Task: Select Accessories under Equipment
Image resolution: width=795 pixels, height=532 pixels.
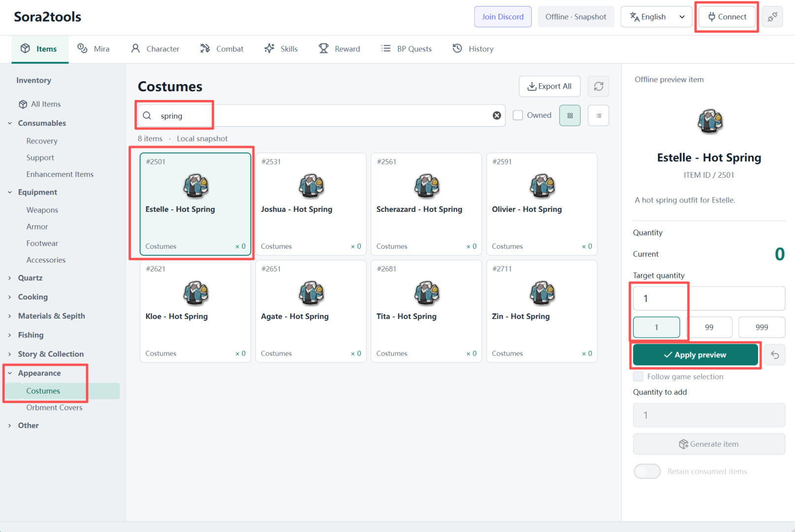Action: pyautogui.click(x=46, y=260)
